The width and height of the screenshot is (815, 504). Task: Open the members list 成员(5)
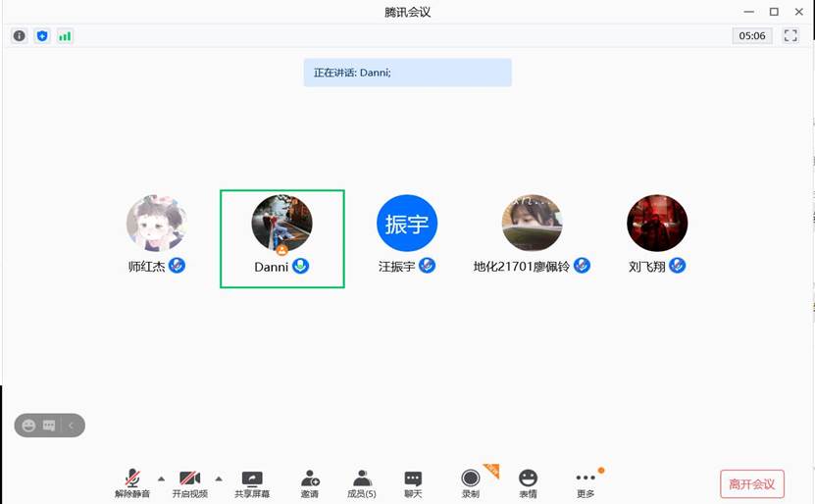[x=362, y=481]
